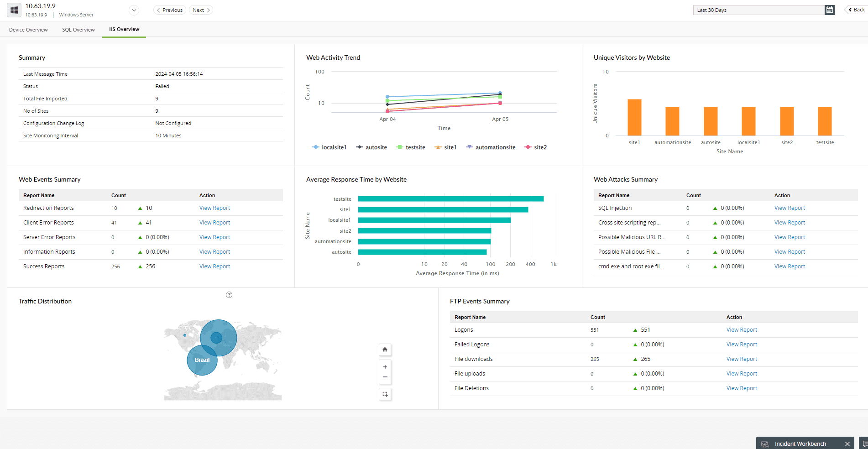Screen dimensions: 868x449
Task: Click the SQL Injection count trend arrow
Action: point(715,208)
